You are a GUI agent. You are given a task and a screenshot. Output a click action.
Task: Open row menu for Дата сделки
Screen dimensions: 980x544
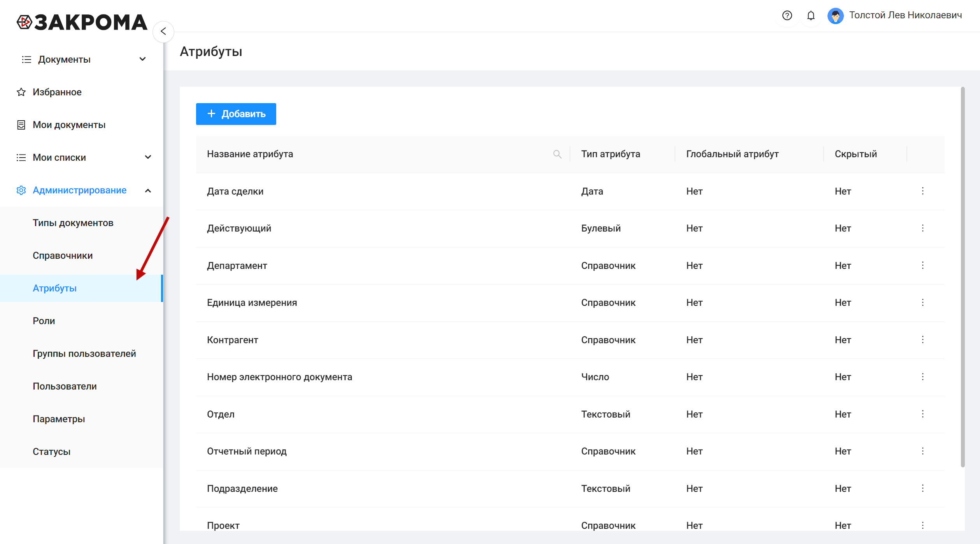(922, 191)
